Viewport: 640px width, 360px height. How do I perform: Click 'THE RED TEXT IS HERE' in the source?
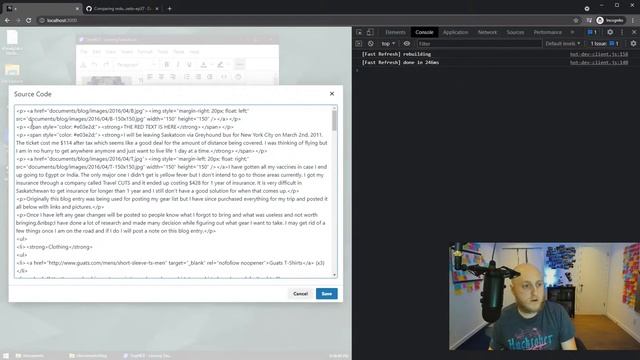point(150,127)
